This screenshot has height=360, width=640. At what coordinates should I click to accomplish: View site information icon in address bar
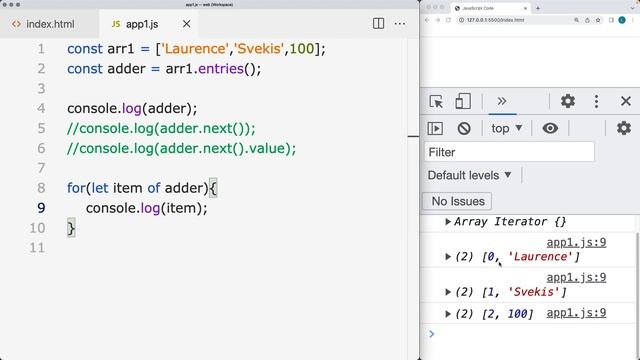pos(461,20)
